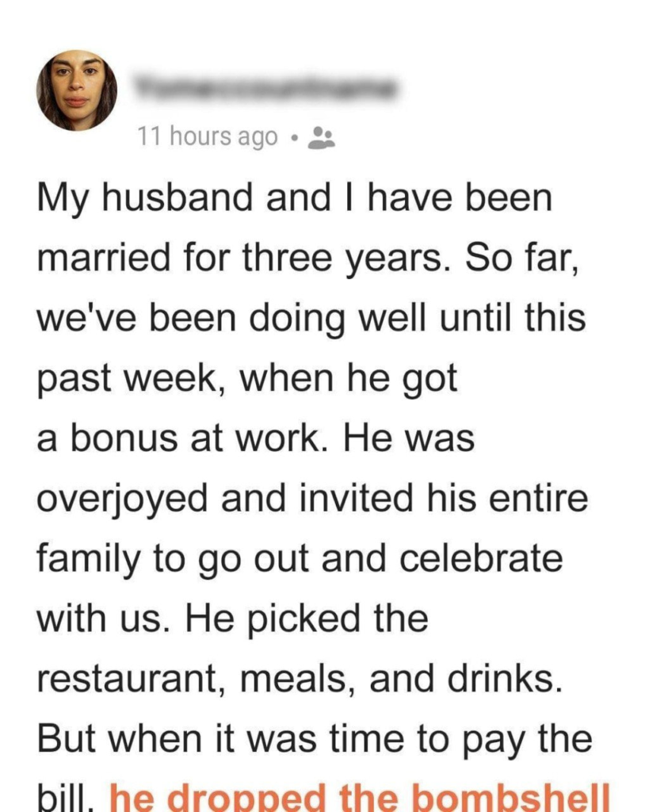Click the line starting "My husband and I"

point(294,198)
